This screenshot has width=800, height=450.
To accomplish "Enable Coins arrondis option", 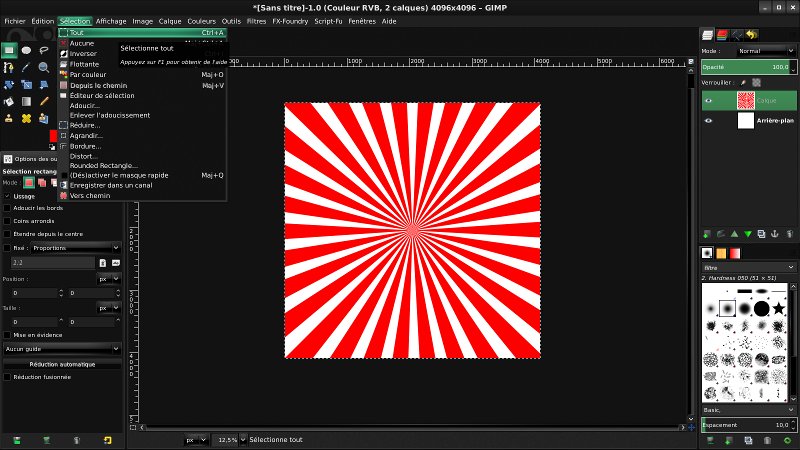I will click(7, 221).
